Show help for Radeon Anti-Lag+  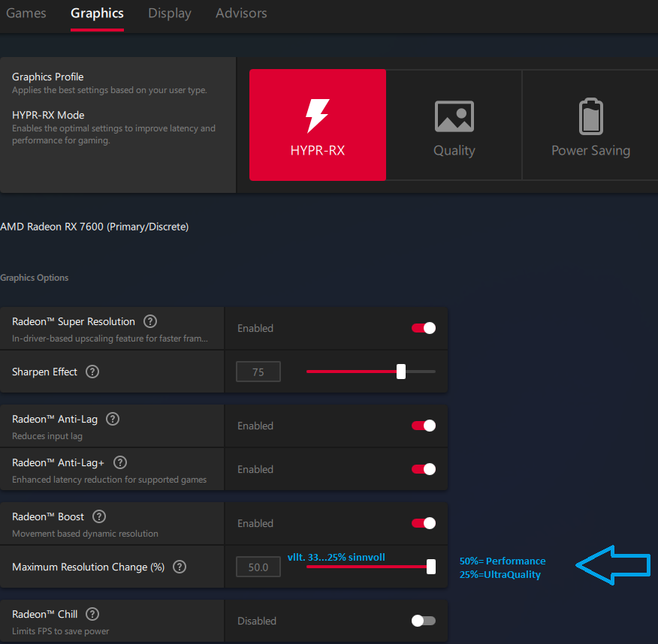[x=120, y=462]
